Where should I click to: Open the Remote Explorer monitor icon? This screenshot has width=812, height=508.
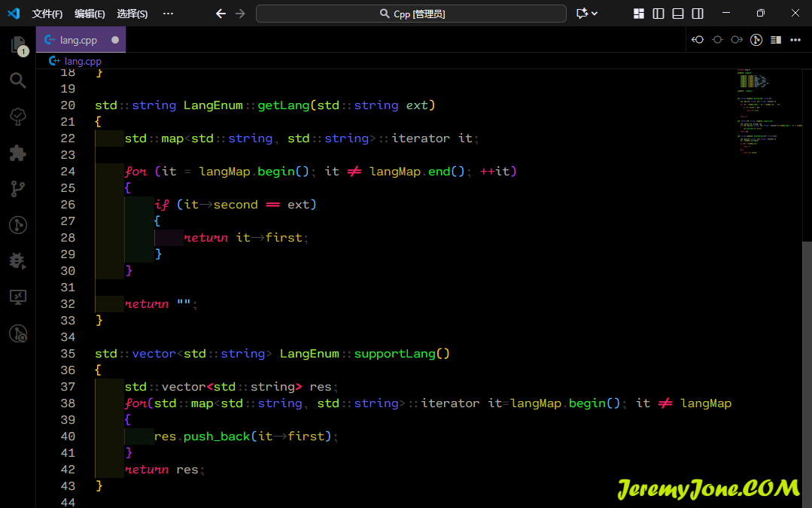[x=18, y=297]
